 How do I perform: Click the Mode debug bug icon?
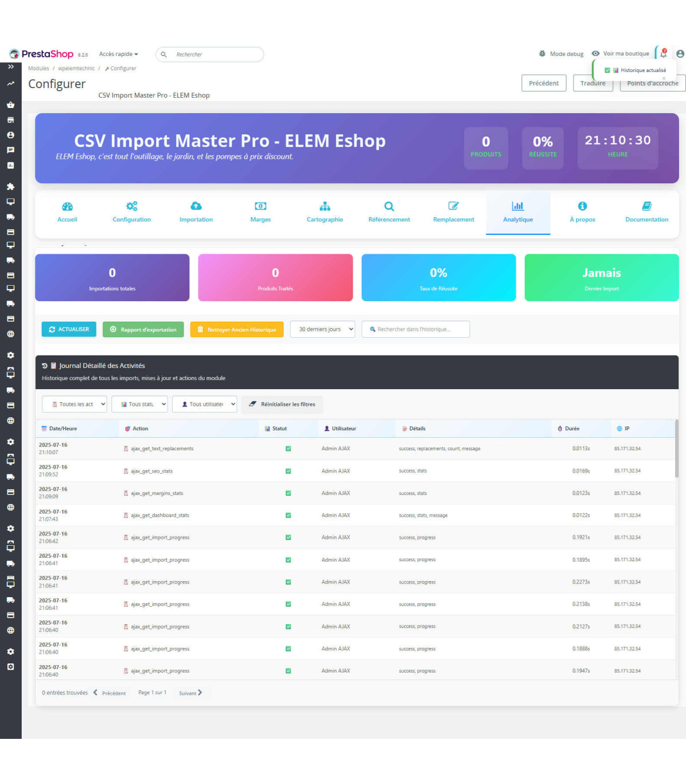pos(542,54)
